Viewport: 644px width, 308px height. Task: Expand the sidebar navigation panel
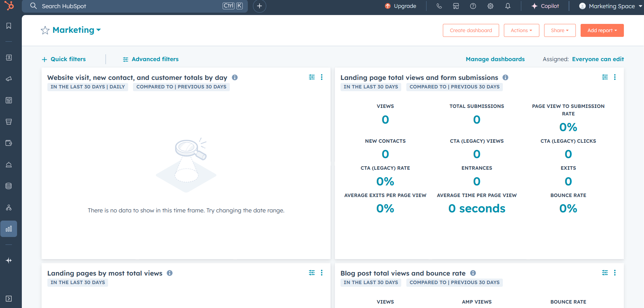pos(9,299)
